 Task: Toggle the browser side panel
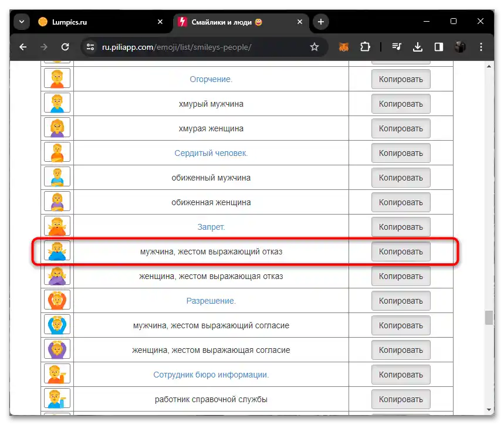pos(439,47)
